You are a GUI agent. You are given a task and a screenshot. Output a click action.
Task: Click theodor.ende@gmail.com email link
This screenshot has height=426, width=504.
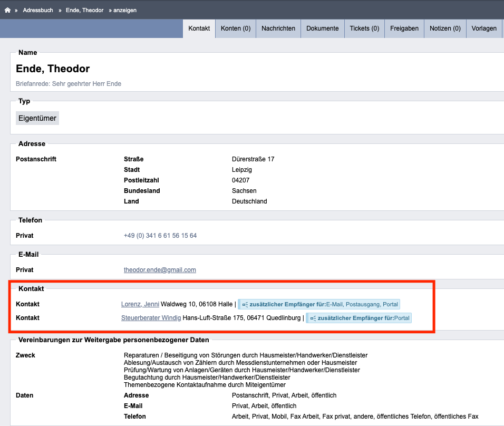[x=160, y=270]
